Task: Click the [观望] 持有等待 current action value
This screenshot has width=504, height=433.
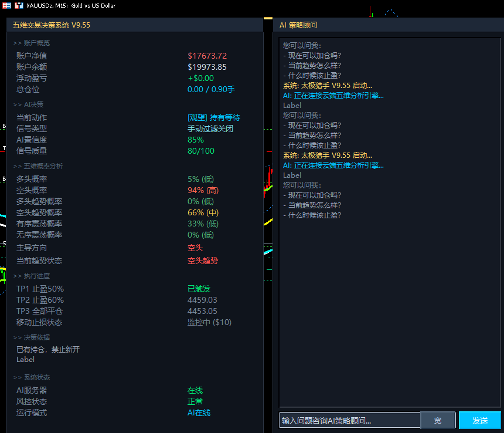Action: pos(214,117)
